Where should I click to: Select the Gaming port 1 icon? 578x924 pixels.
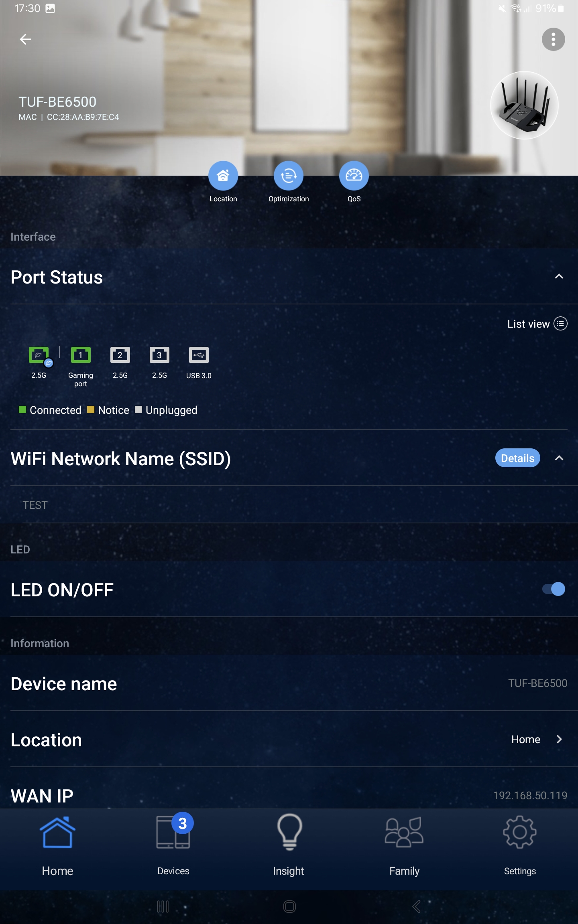[x=81, y=355]
